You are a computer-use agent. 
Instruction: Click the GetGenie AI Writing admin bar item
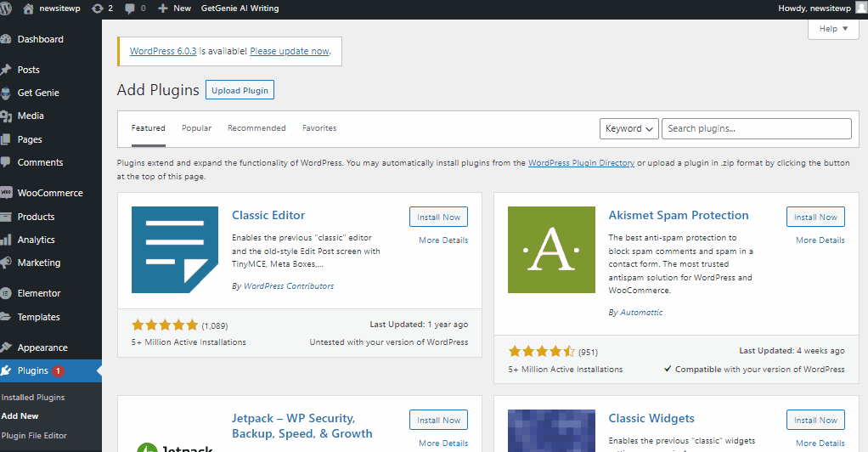240,8
